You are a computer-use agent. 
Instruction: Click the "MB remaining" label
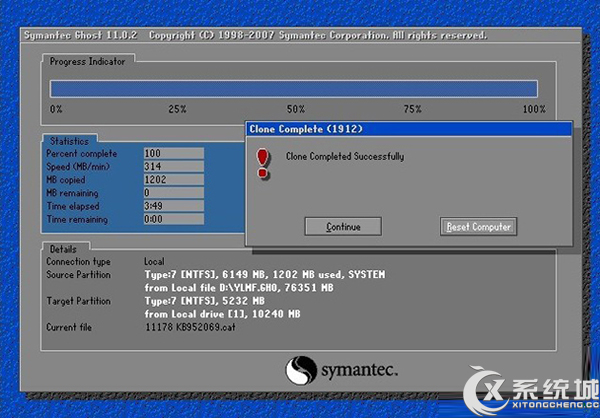pos(72,193)
